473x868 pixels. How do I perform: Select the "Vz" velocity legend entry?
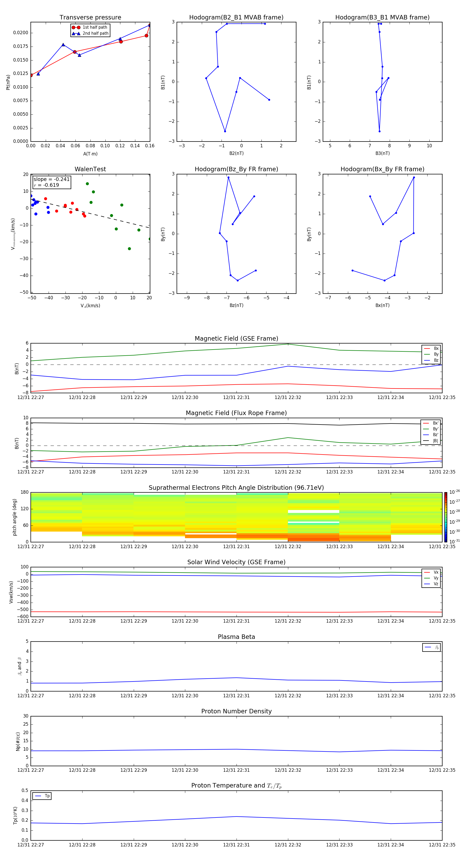pyautogui.click(x=431, y=584)
